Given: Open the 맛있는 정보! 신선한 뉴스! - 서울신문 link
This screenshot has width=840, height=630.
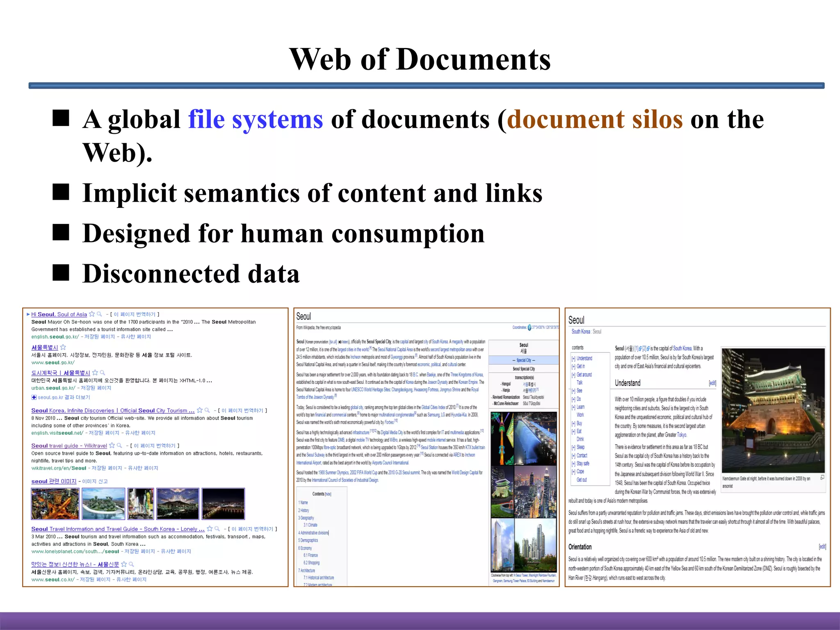Looking at the screenshot, I should (75, 564).
